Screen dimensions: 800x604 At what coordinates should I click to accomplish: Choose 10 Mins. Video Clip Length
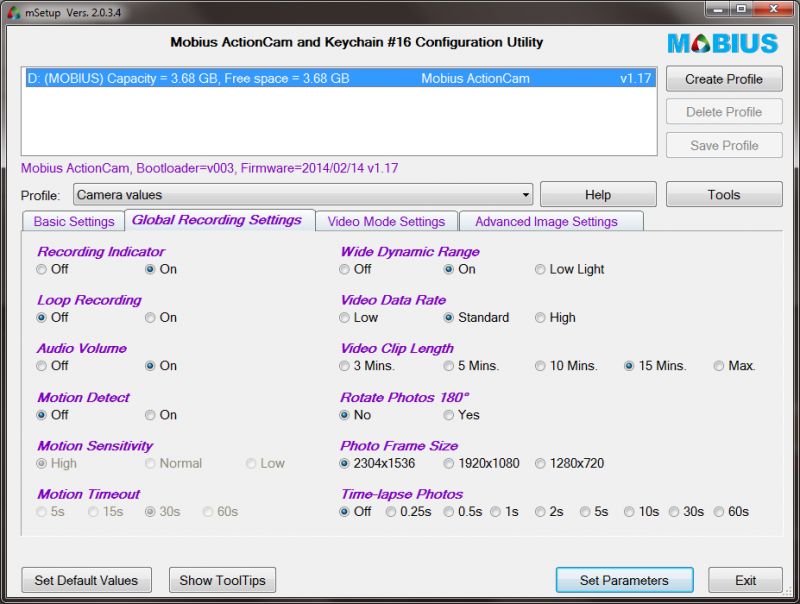coord(566,366)
